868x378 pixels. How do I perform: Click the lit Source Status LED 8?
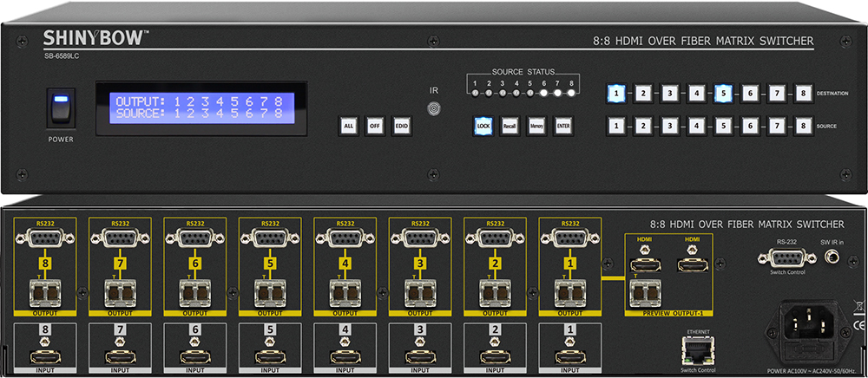[x=571, y=93]
